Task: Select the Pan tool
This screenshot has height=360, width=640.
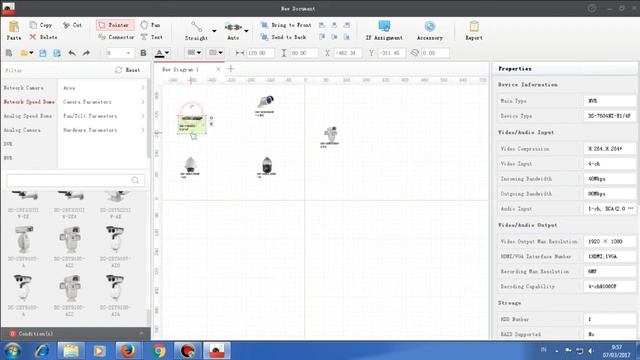Action: click(x=150, y=25)
